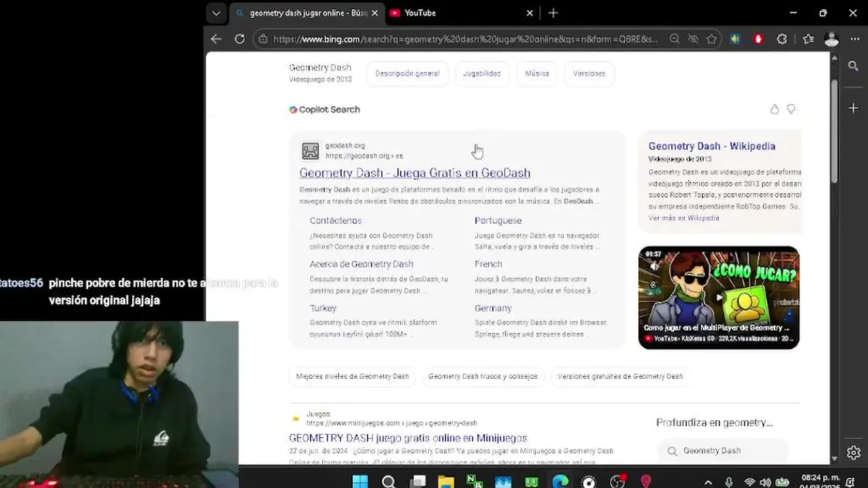Close the YouTube tab

point(530,13)
